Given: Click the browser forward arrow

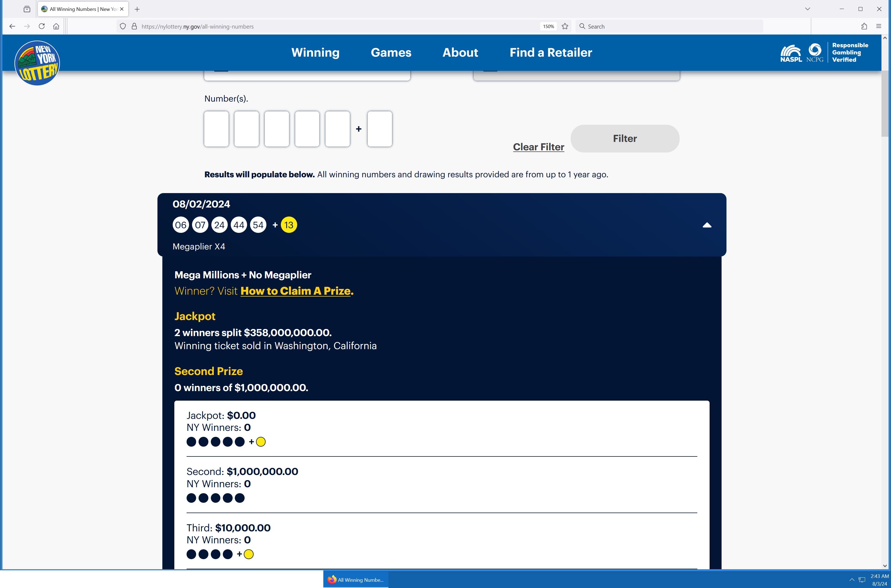Looking at the screenshot, I should coord(27,26).
